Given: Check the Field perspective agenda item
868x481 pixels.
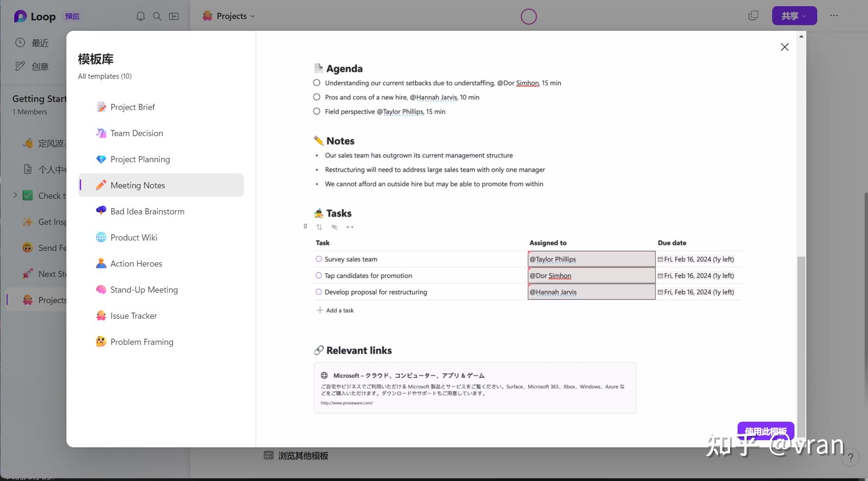Looking at the screenshot, I should point(317,111).
